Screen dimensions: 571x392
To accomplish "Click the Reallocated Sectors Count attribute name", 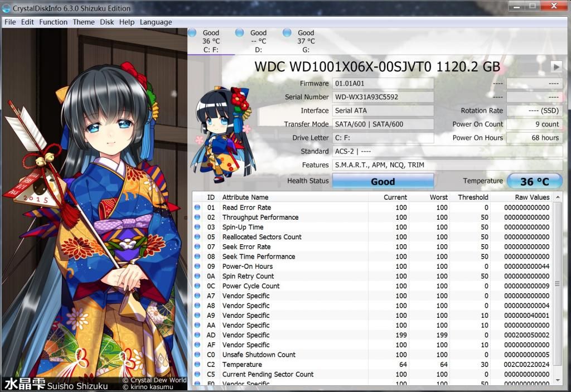I will click(x=262, y=237).
